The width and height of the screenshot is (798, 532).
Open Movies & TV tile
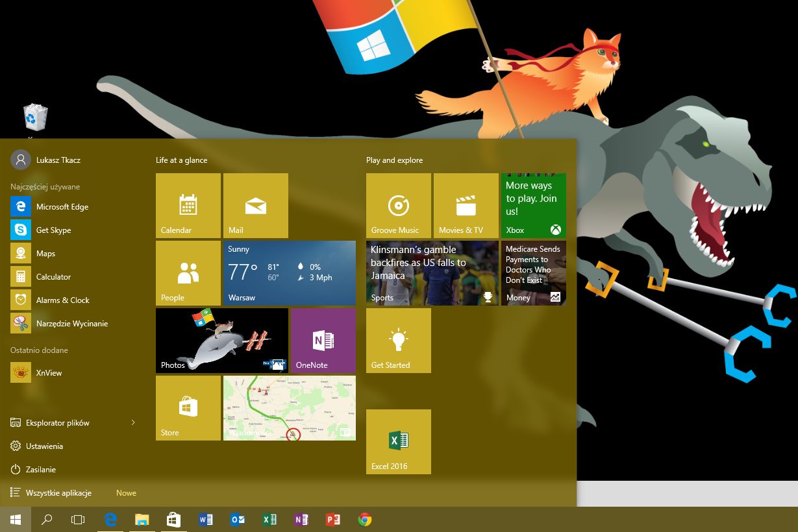[x=466, y=206]
